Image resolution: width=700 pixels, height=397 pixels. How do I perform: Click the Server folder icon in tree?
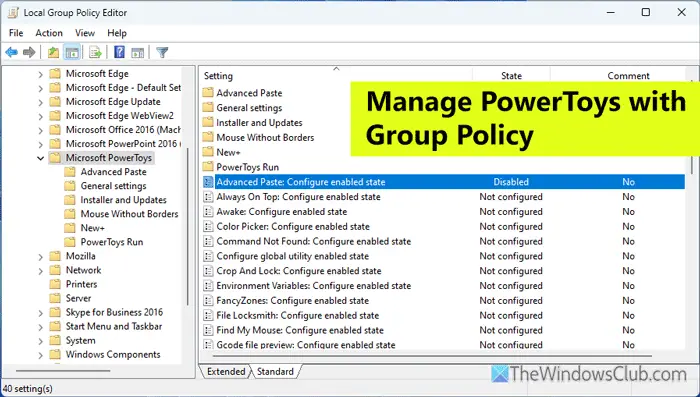point(55,298)
